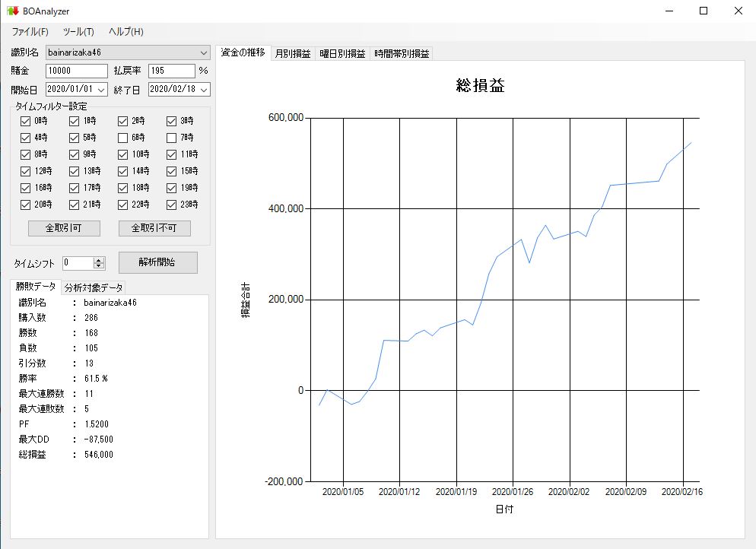Maximize the BOAnalyzer window
The image size is (756, 549).
point(704,11)
